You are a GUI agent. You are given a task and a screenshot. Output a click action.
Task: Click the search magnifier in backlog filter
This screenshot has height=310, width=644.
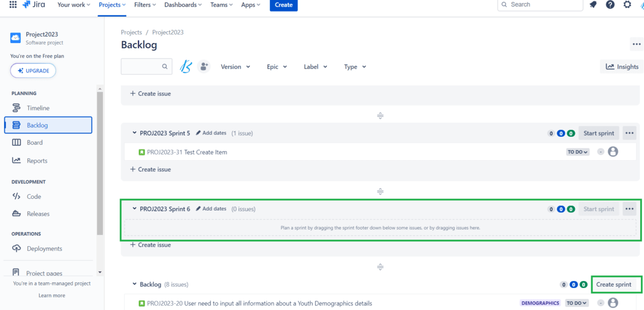click(x=164, y=67)
